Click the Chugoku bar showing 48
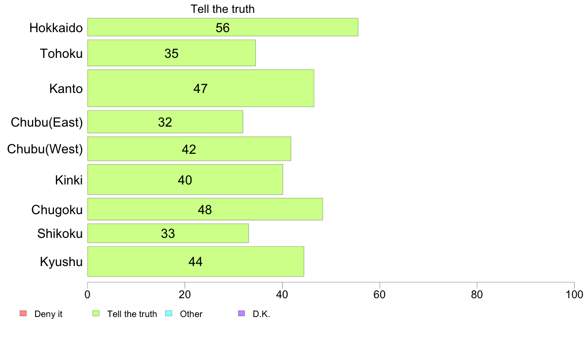Viewport: 588px width, 364px height. 205,209
